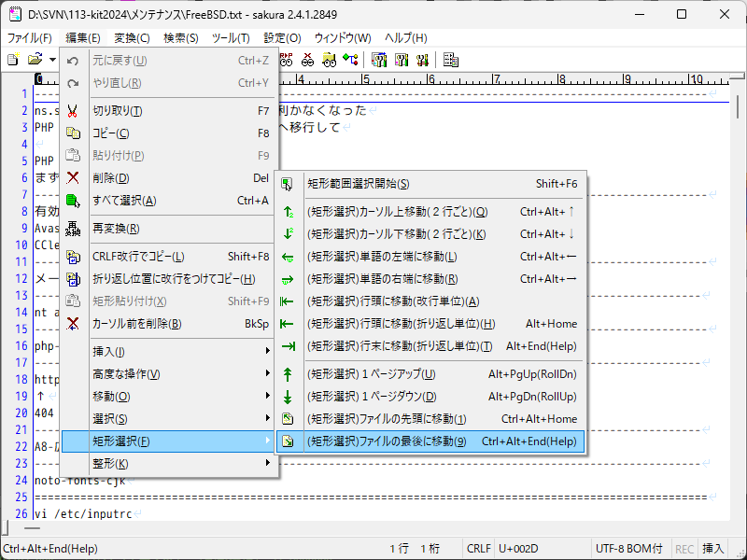The image size is (747, 560).
Task: Select 再変換(R) in Edit menu
Action: point(170,229)
